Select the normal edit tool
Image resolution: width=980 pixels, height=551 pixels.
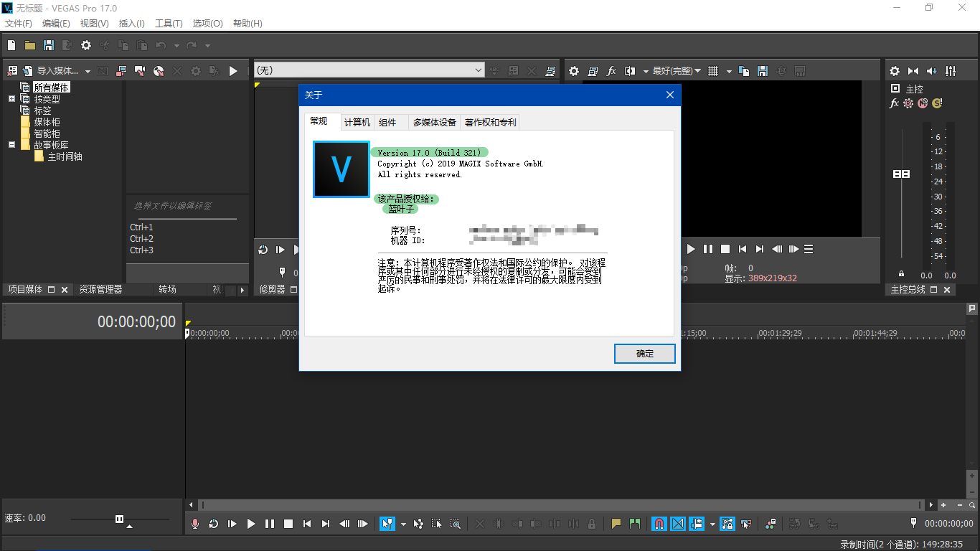coord(387,524)
